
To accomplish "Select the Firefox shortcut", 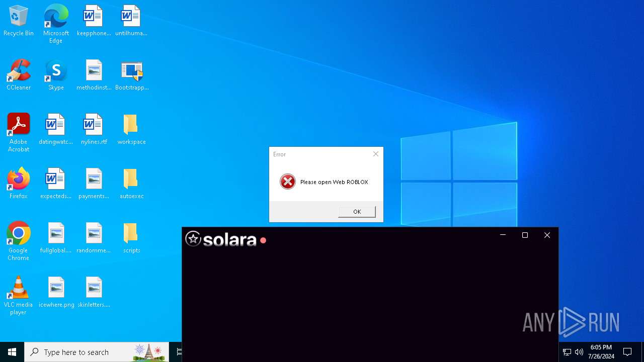I will 19,184.
